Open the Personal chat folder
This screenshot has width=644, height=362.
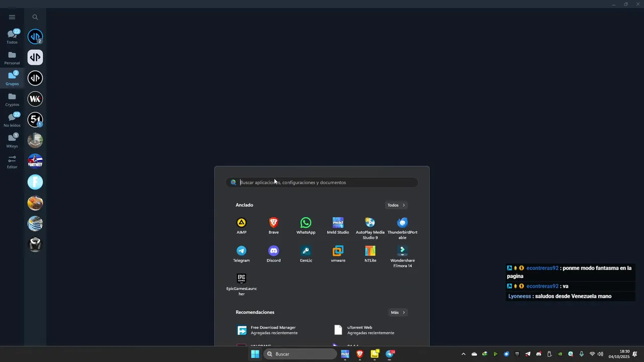coord(12,58)
